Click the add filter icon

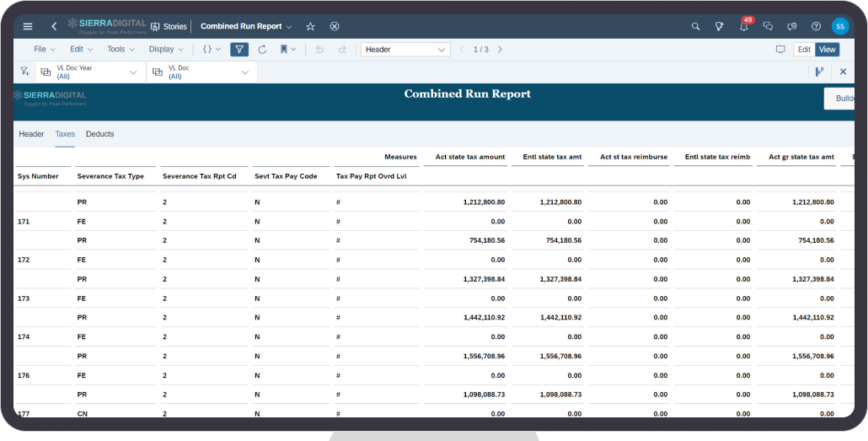24,72
